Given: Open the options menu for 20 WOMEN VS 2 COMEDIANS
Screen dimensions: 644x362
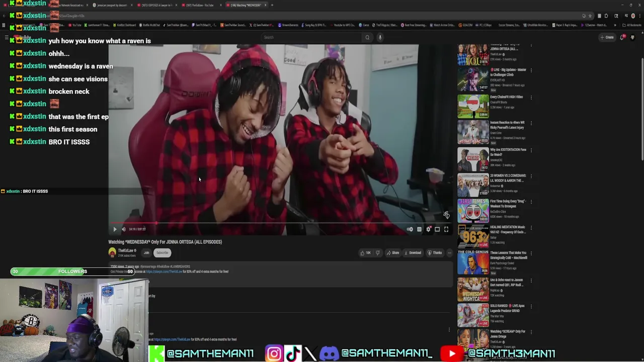Looking at the screenshot, I should click(x=531, y=176).
